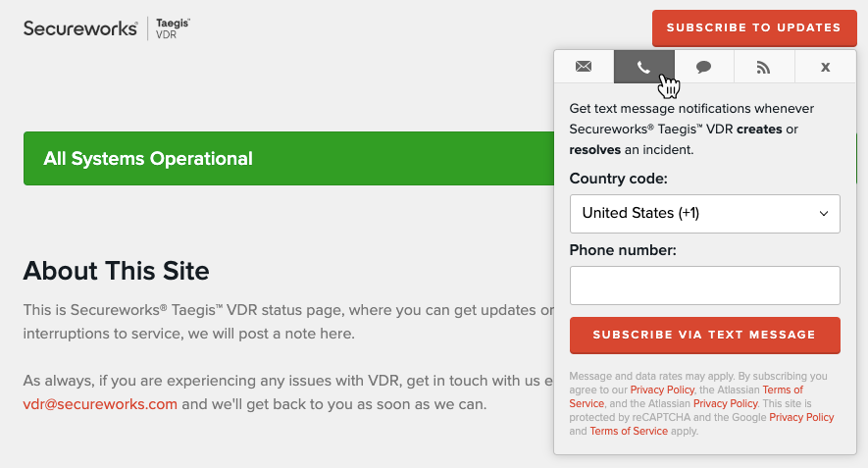
Task: Click the Secureworks logo
Action: (x=80, y=28)
